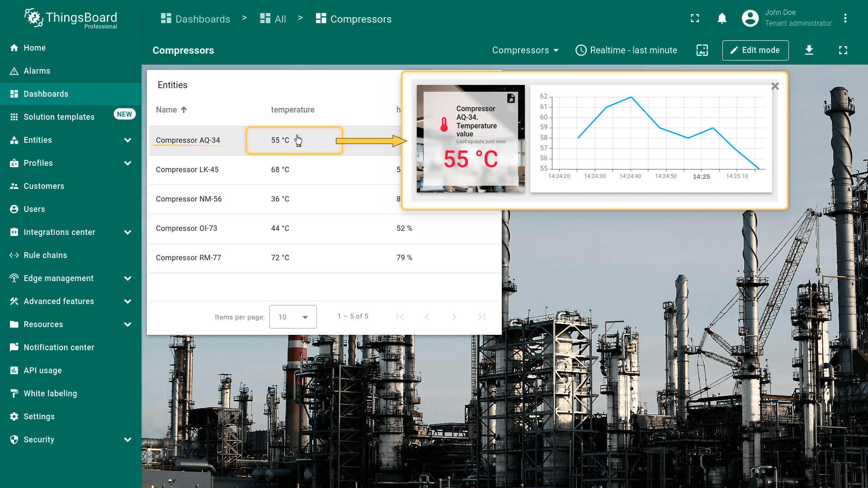Go to Rule chains page
This screenshot has height=488, width=868.
[45, 255]
